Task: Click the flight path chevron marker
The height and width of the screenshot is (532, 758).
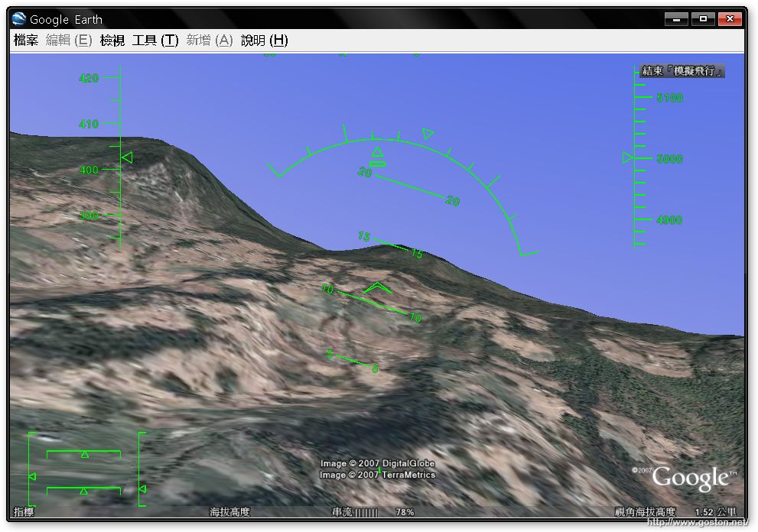Action: (377, 288)
